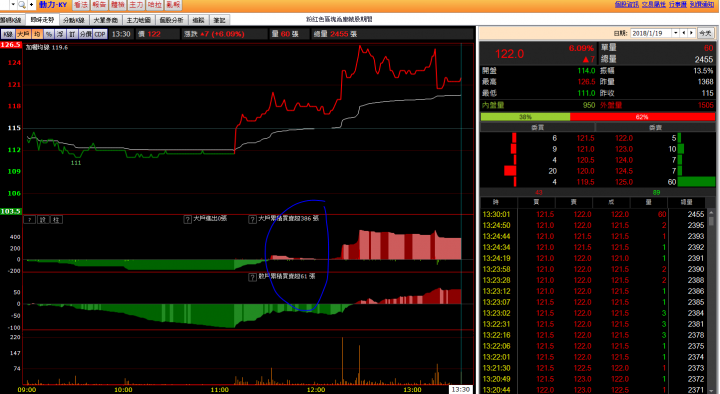
Task: Click the 個股資訊 link
Action: point(627,4)
